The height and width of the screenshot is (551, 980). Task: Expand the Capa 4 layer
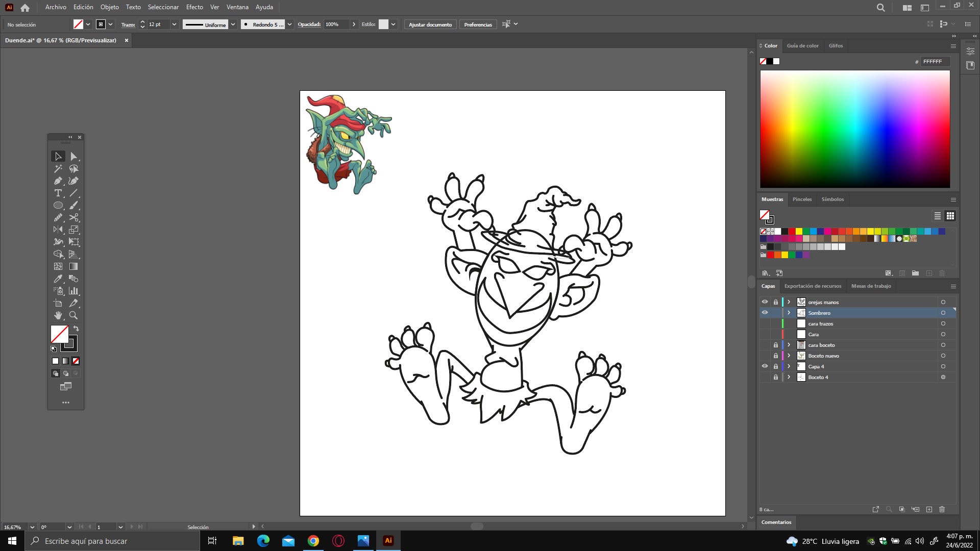click(789, 366)
